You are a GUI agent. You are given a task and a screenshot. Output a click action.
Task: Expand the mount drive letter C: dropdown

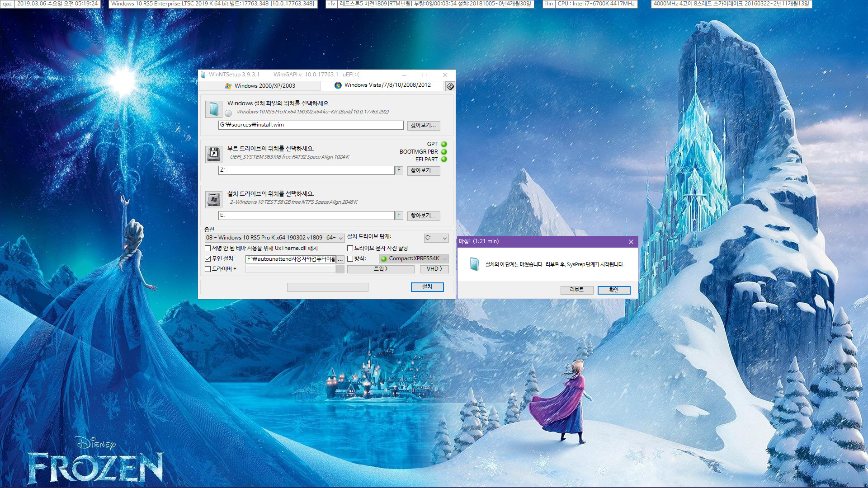point(436,238)
